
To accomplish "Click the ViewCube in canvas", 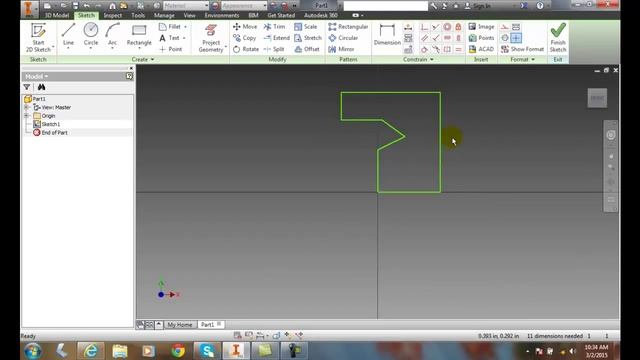I will [x=597, y=98].
